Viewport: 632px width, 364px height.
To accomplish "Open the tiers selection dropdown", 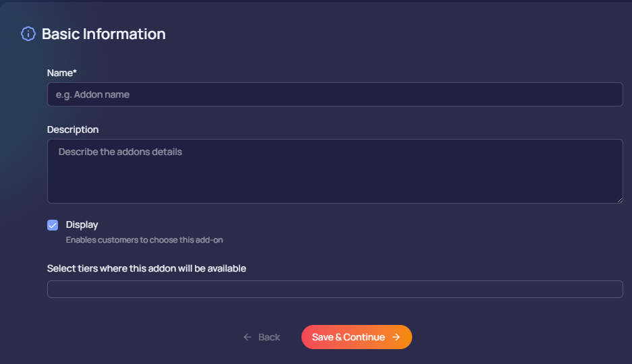I will (335, 289).
